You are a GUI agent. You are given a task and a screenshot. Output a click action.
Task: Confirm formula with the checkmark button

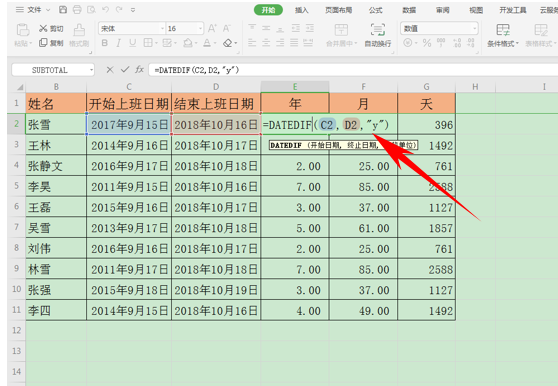tap(125, 70)
